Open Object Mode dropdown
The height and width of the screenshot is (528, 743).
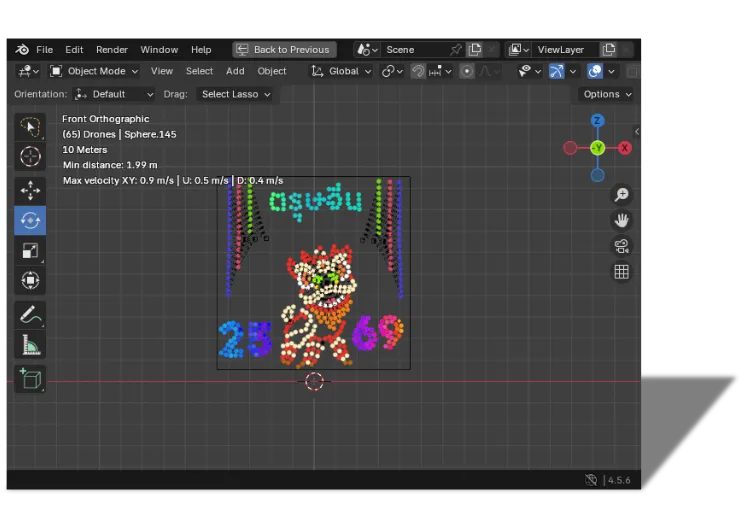(x=94, y=71)
